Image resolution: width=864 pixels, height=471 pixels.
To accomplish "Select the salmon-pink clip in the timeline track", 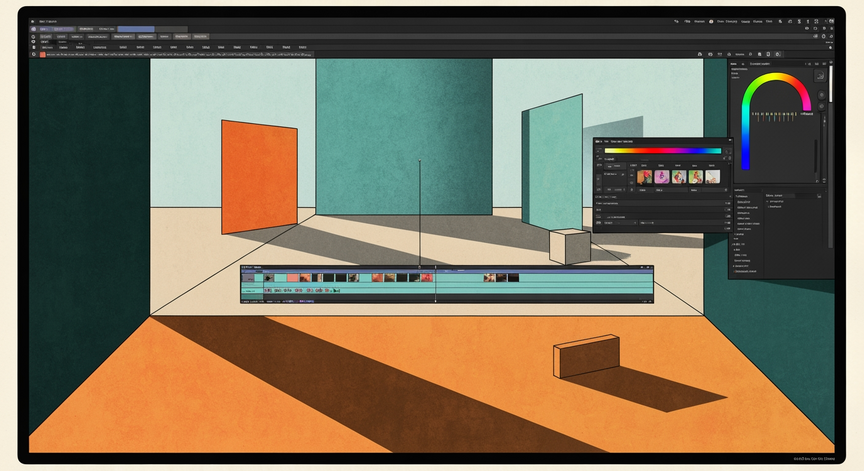I will (293, 278).
